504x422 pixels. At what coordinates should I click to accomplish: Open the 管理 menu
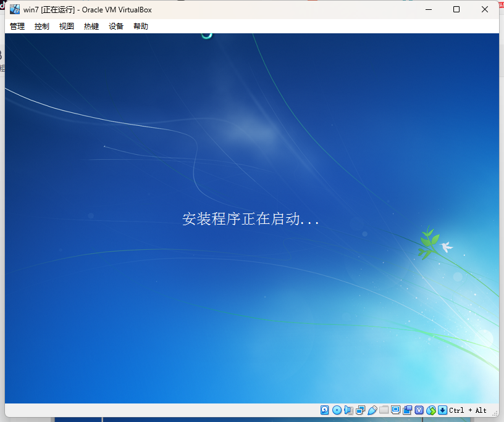17,26
